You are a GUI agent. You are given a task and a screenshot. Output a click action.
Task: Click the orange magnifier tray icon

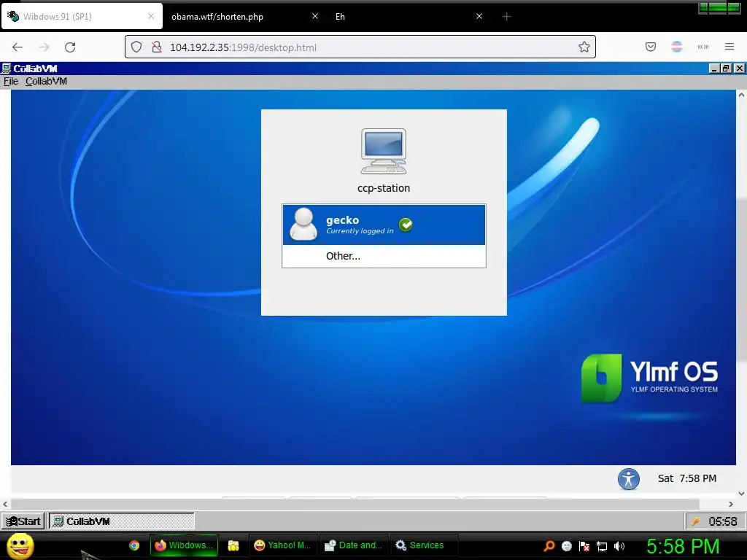pyautogui.click(x=549, y=546)
